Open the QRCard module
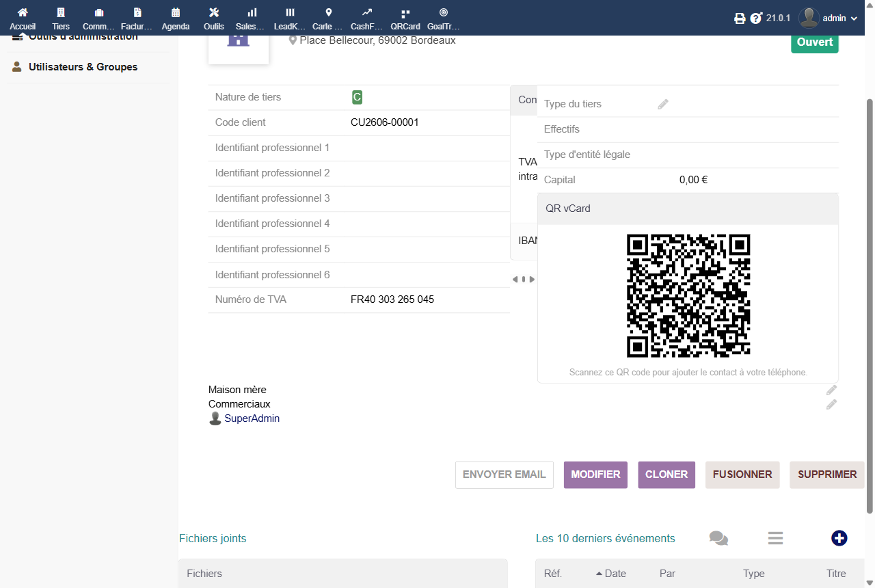This screenshot has width=875, height=588. tap(405, 18)
